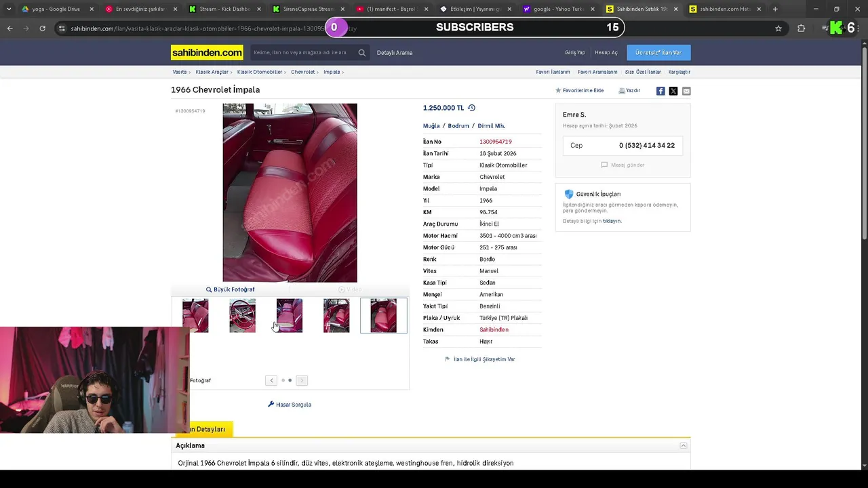Open a new browser tab
The height and width of the screenshot is (488, 868).
775,9
